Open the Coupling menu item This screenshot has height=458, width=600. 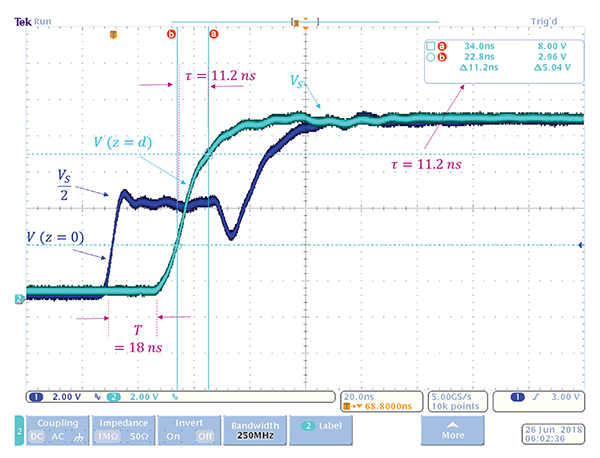pyautogui.click(x=52, y=423)
